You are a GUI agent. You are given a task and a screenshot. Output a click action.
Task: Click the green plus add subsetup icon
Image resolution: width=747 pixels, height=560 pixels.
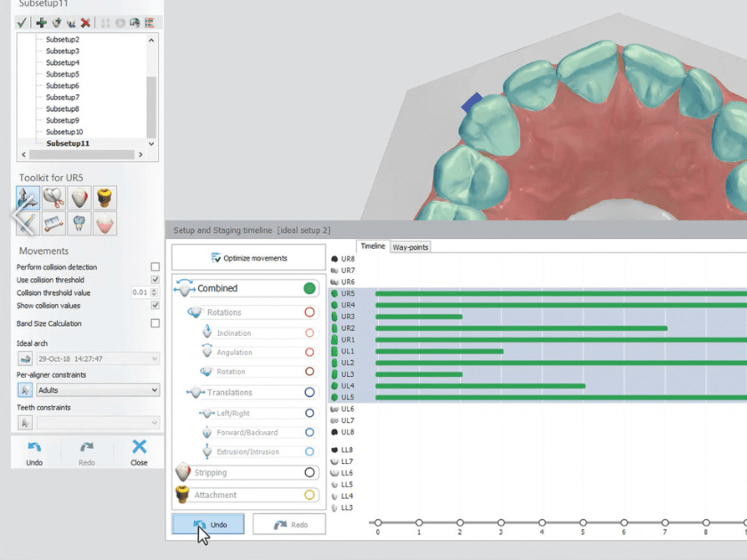pos(41,22)
